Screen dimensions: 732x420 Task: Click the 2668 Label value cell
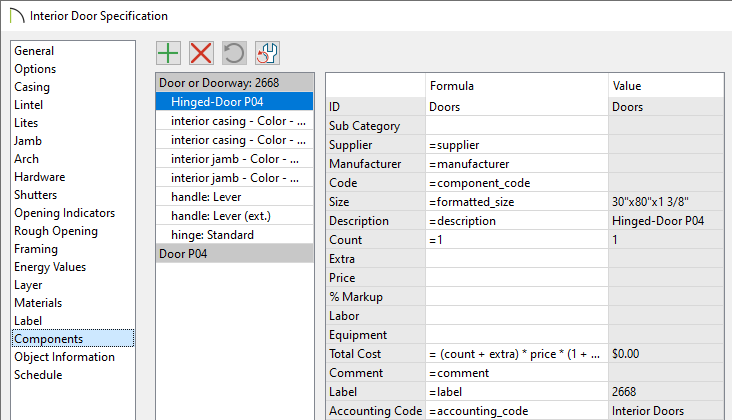[666, 392]
